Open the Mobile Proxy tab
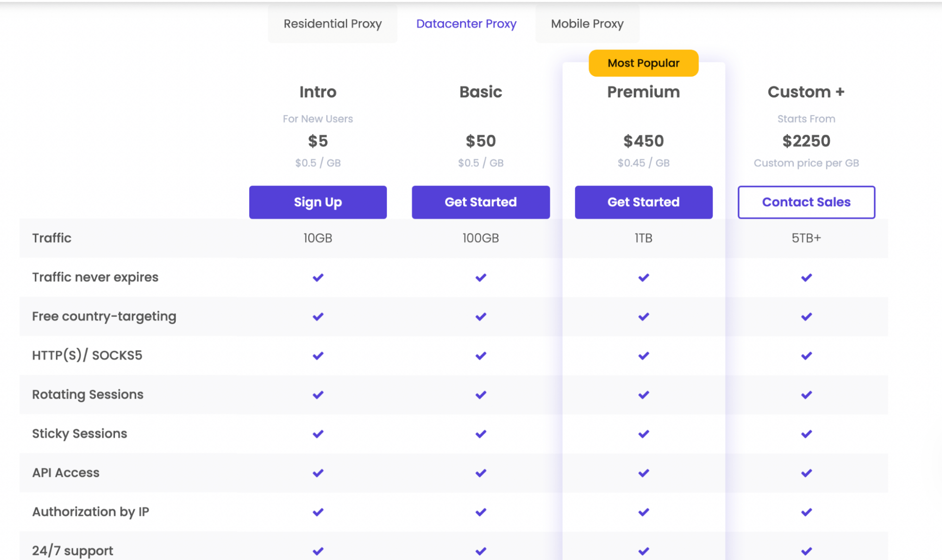 click(x=587, y=24)
